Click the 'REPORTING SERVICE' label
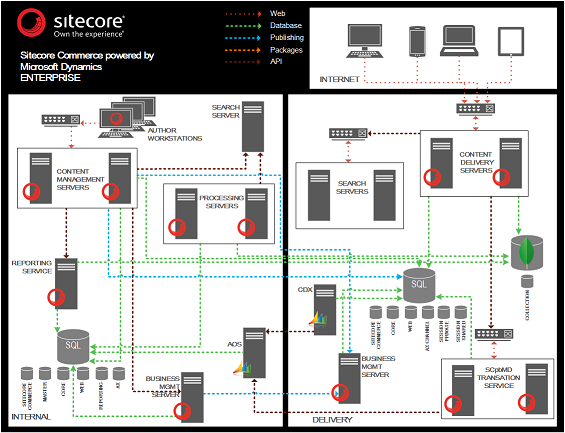565x433 pixels. click(32, 267)
